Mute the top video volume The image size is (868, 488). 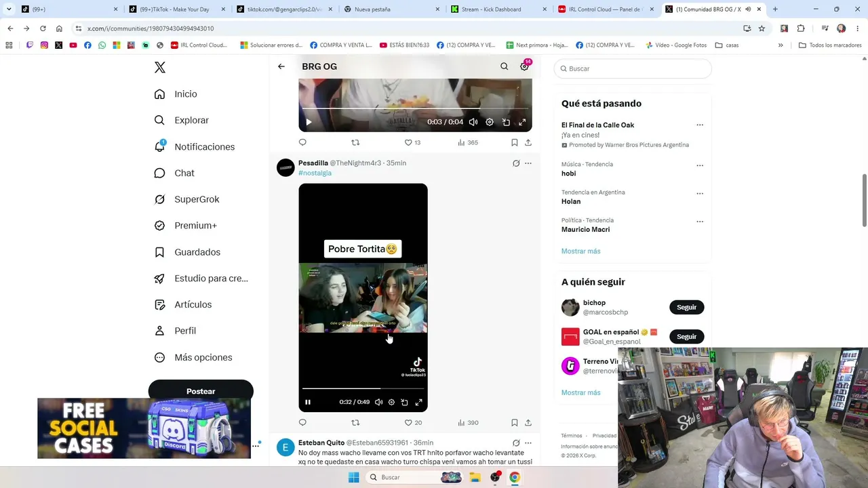[x=473, y=122]
